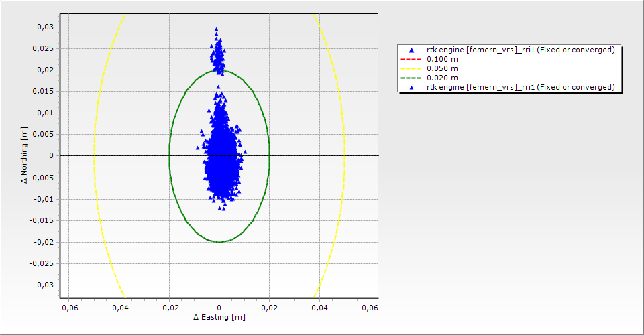Click the Δ Northing [m] axis title
644x335 pixels.
tap(25, 156)
